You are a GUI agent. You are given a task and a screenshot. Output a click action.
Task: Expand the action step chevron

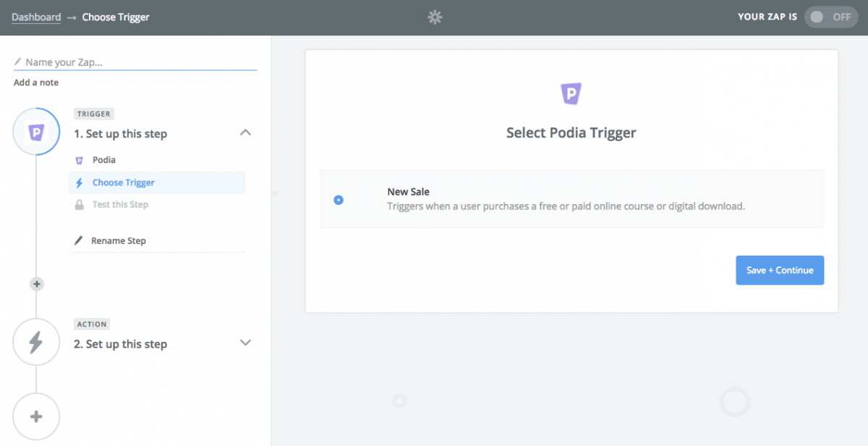(x=245, y=342)
